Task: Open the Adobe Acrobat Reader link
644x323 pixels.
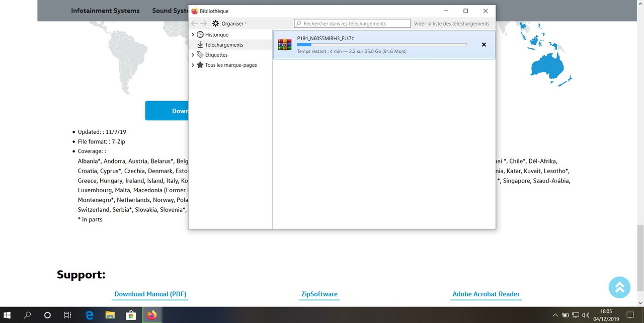Action: point(486,294)
